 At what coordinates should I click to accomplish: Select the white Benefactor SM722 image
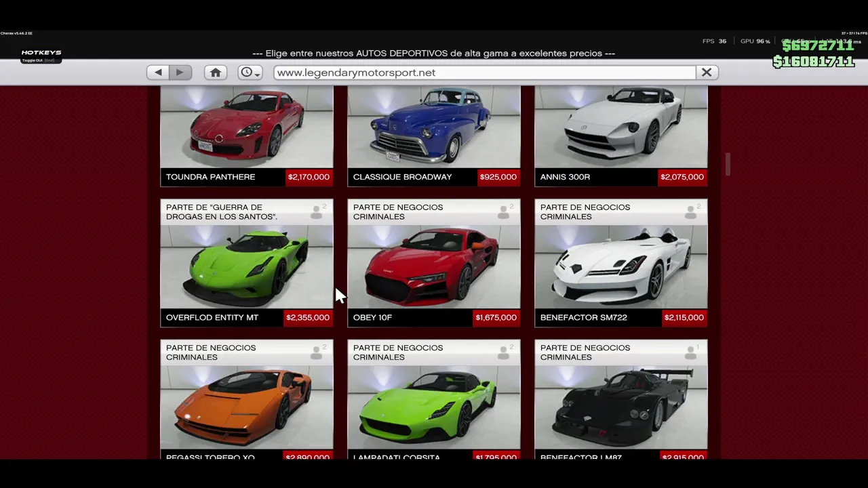pos(621,266)
